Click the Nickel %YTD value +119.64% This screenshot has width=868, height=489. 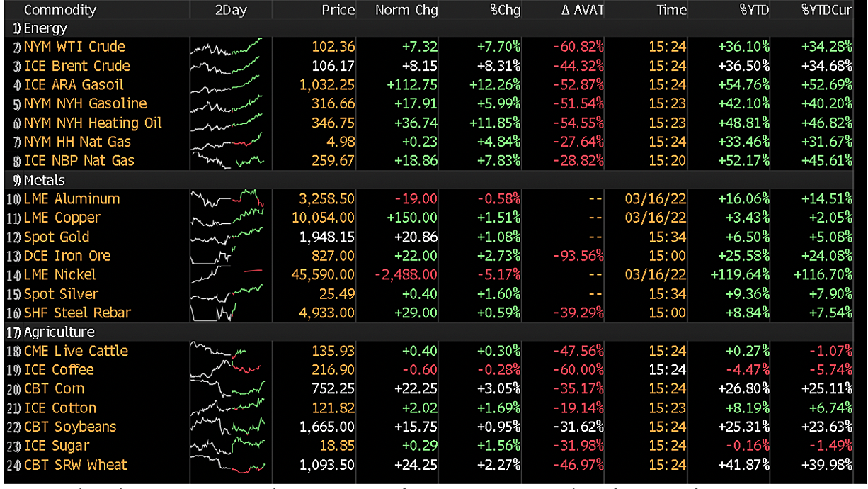pyautogui.click(x=741, y=275)
